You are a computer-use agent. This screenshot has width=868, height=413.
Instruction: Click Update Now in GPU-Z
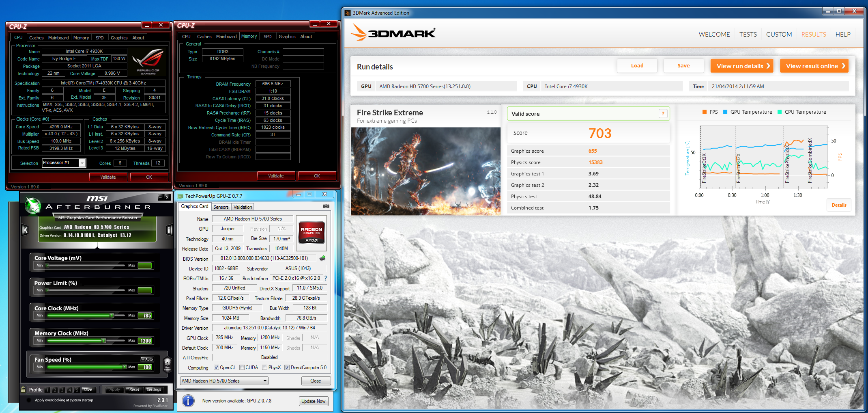click(313, 401)
